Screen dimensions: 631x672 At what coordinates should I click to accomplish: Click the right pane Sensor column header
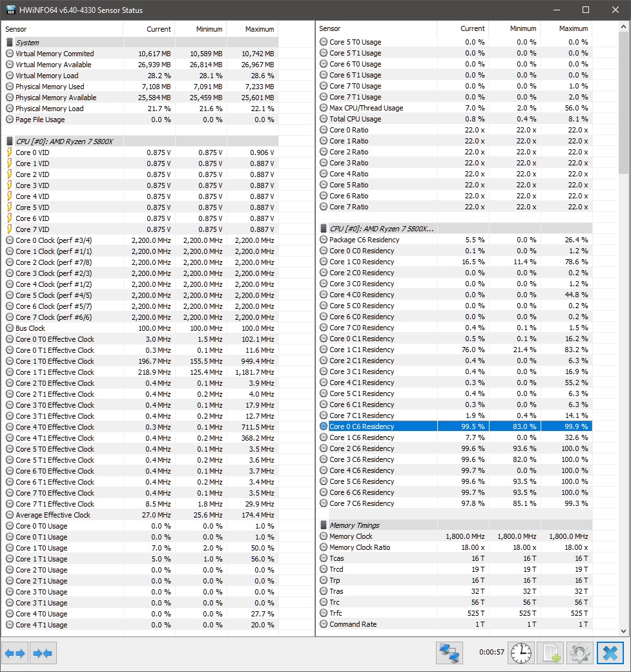(x=377, y=28)
